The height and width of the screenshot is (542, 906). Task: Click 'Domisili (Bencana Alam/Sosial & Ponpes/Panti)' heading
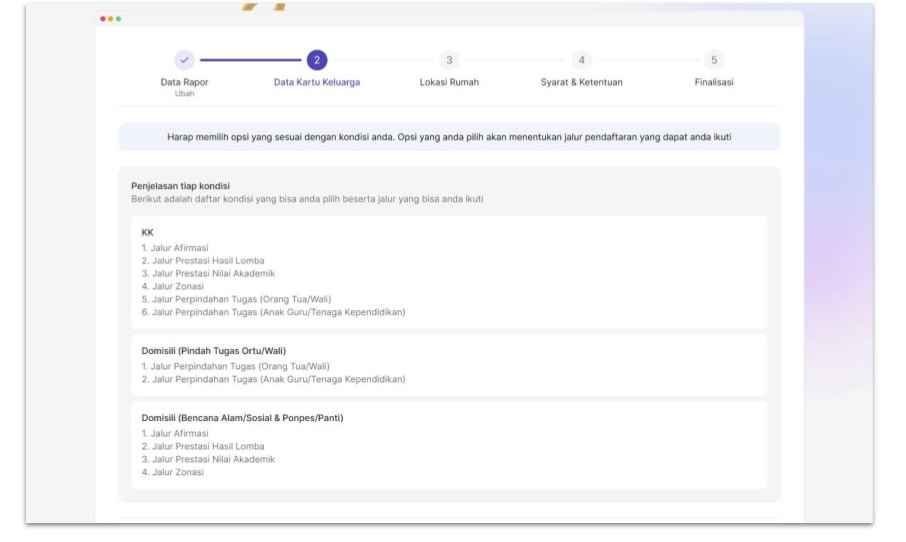(x=242, y=418)
